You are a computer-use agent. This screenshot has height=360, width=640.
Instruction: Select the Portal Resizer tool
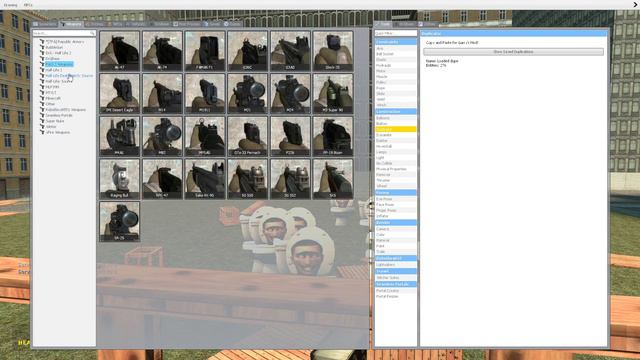point(396,296)
